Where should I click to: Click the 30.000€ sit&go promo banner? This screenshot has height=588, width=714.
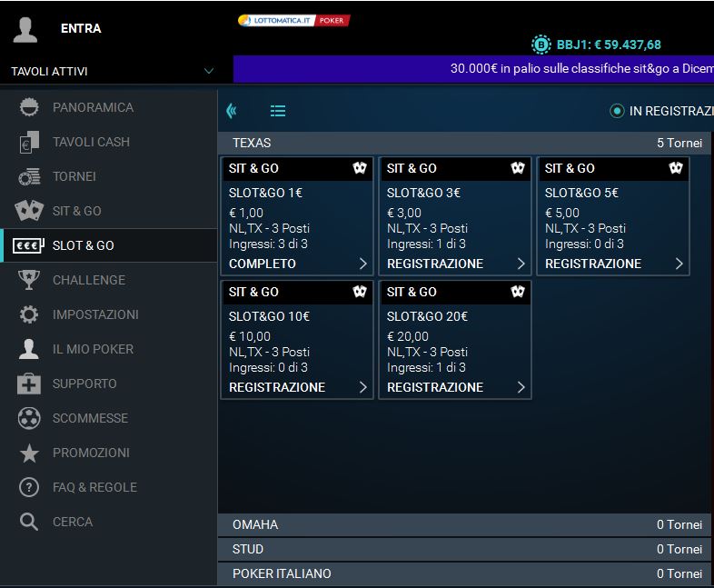[x=473, y=69]
